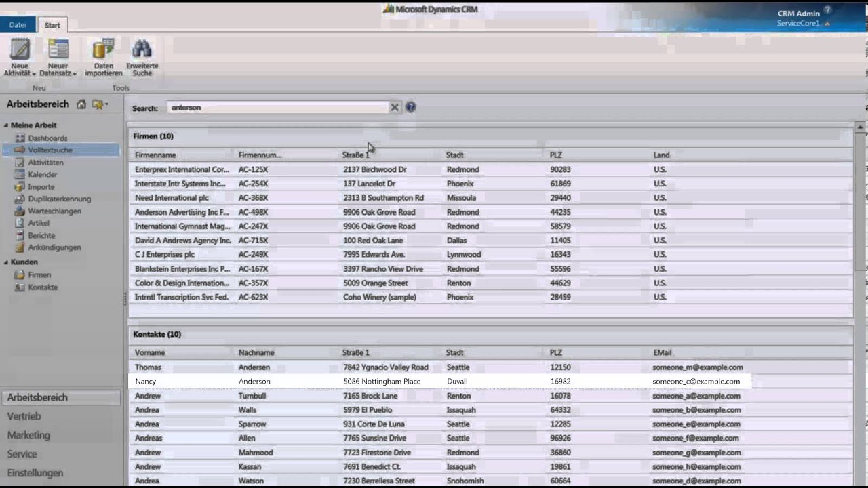
Task: Collapse the Meine Arbeit group
Action: [6, 125]
